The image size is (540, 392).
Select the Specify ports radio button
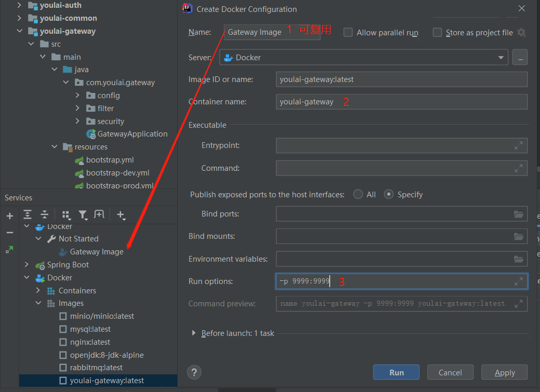[x=389, y=194]
